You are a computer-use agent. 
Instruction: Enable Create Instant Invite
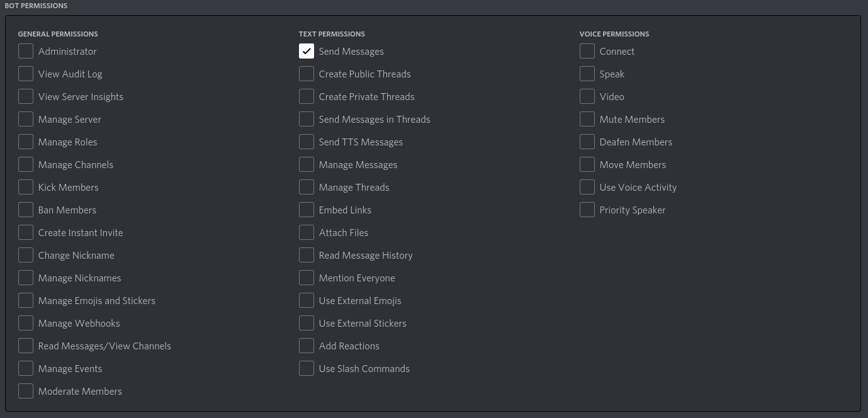coord(26,232)
